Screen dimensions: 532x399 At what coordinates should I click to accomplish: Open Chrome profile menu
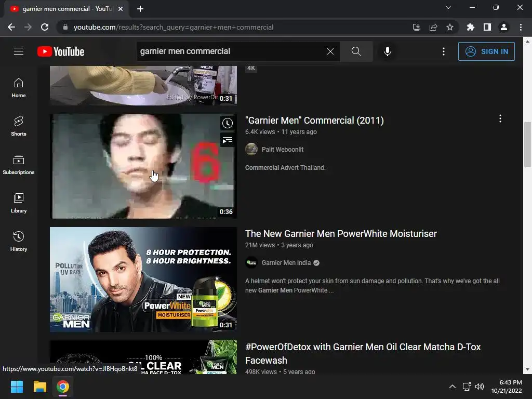point(504,27)
